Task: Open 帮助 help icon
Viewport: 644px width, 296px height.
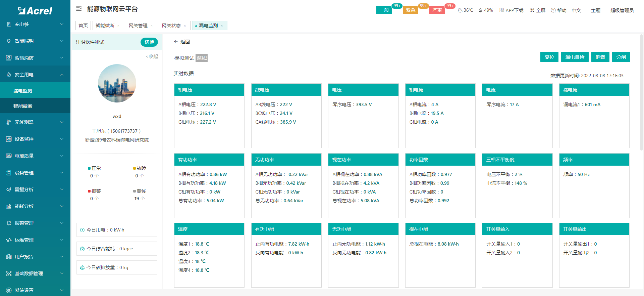Action: 553,10
